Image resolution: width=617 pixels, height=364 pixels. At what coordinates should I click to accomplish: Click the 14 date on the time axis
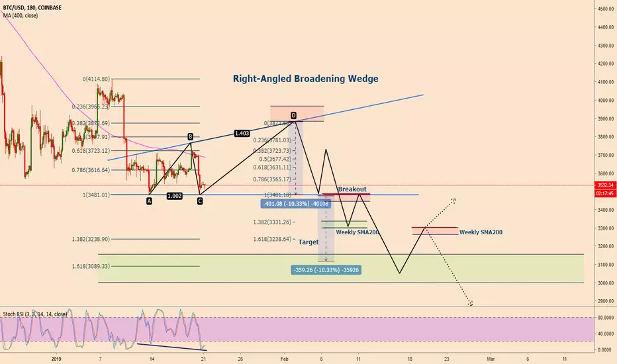click(x=152, y=359)
